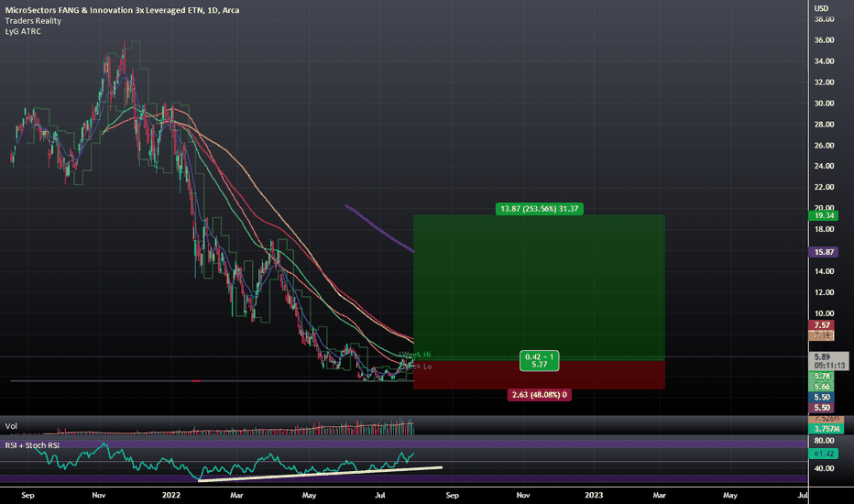Image resolution: width=854 pixels, height=504 pixels.
Task: Click the 5.66 green price tag
Action: [x=822, y=387]
